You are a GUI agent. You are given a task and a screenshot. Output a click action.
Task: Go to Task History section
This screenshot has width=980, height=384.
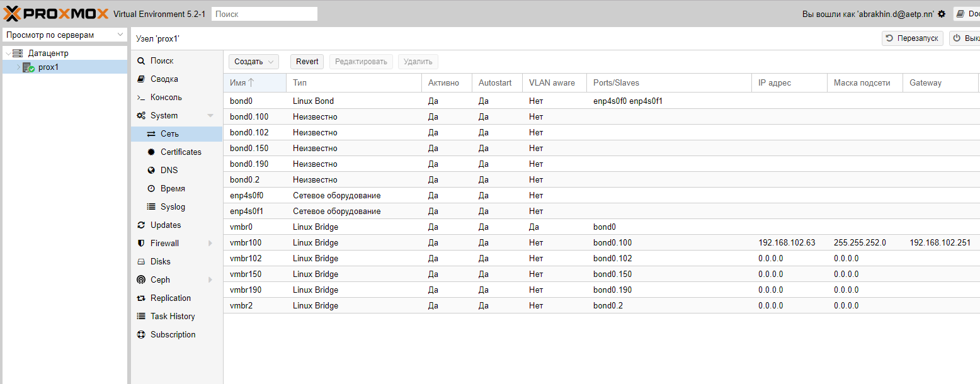172,317
